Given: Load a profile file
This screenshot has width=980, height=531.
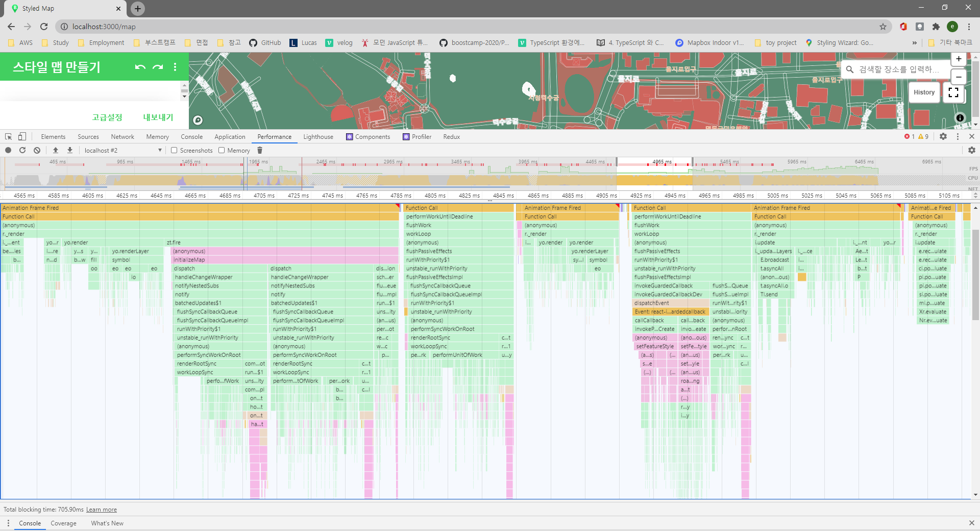Looking at the screenshot, I should point(56,150).
